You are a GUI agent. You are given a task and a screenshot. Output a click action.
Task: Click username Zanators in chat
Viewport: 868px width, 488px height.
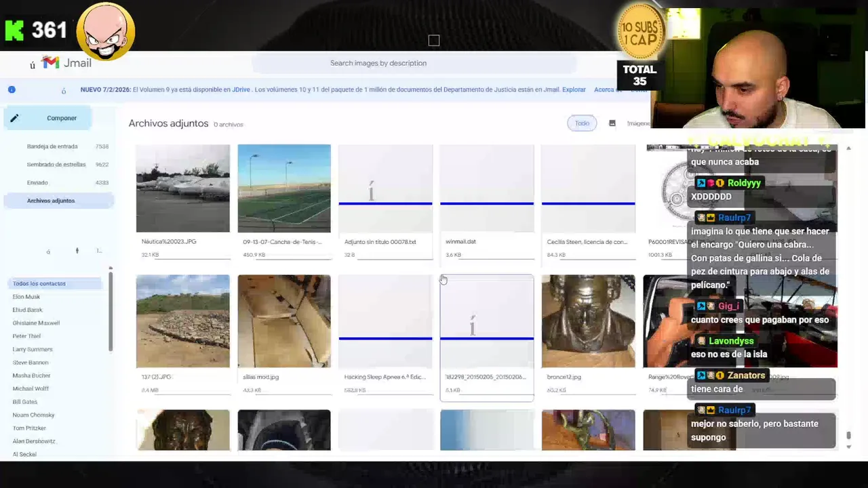click(x=746, y=375)
